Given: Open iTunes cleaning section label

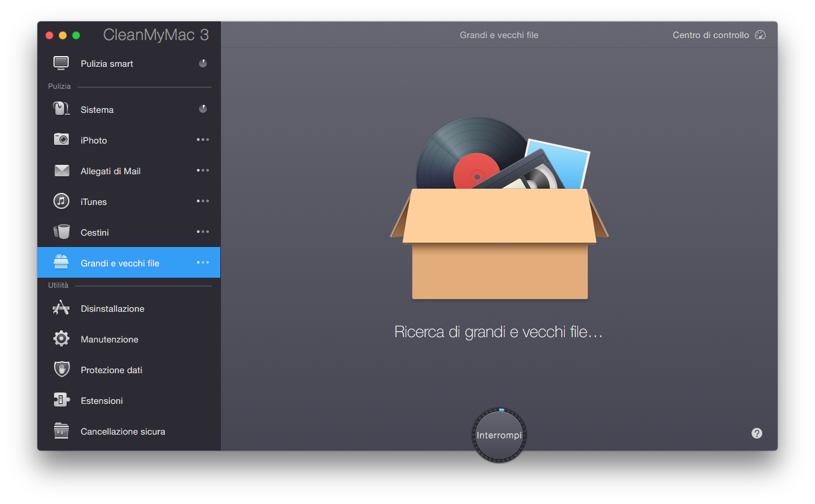Looking at the screenshot, I should coord(93,202).
